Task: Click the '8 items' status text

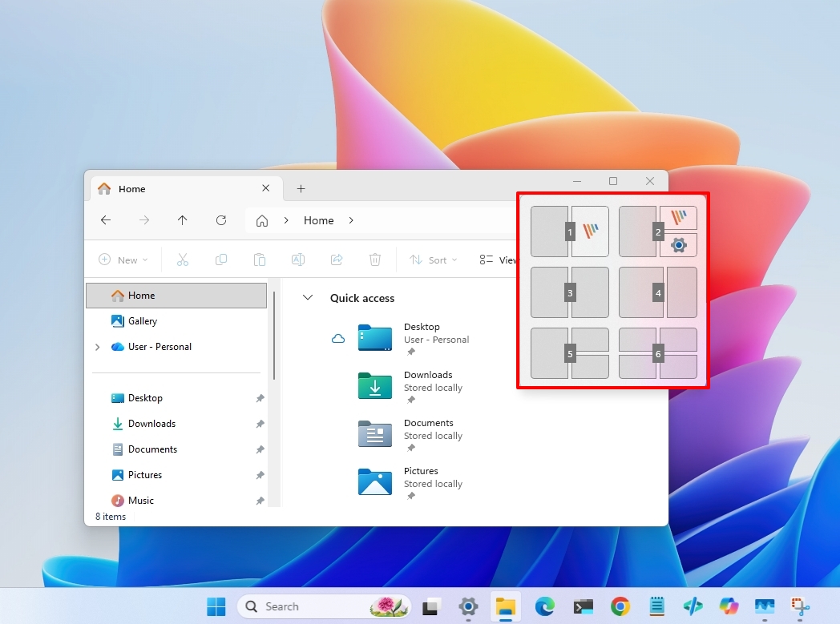Action: (111, 517)
